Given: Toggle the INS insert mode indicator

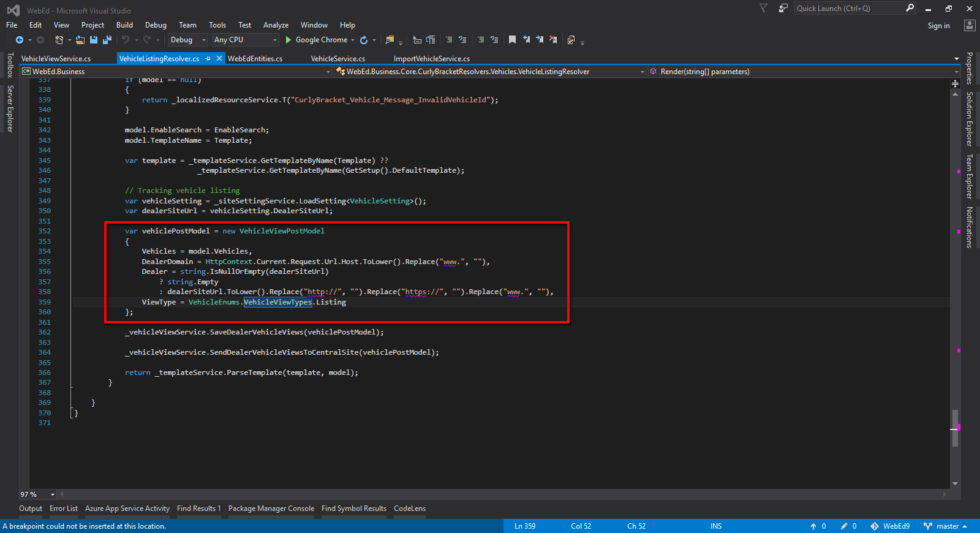Looking at the screenshot, I should 715,526.
